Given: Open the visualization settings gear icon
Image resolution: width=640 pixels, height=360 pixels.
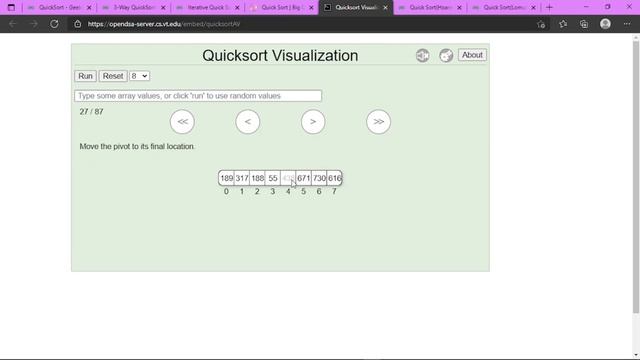Looking at the screenshot, I should click(446, 56).
